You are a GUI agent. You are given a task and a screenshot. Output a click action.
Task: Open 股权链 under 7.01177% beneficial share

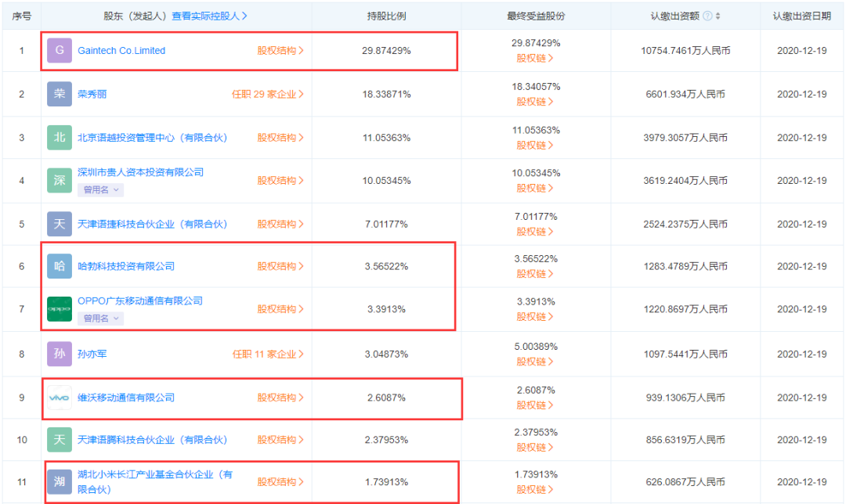pyautogui.click(x=535, y=232)
